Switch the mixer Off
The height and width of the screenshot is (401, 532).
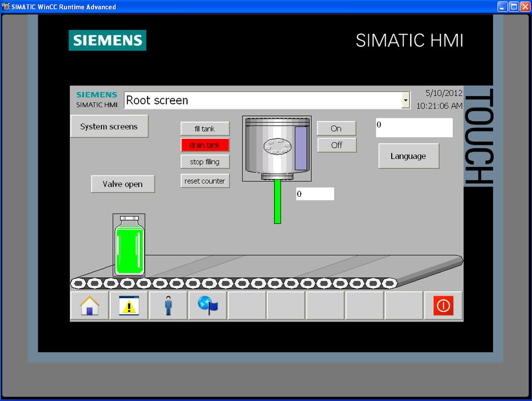(x=337, y=145)
